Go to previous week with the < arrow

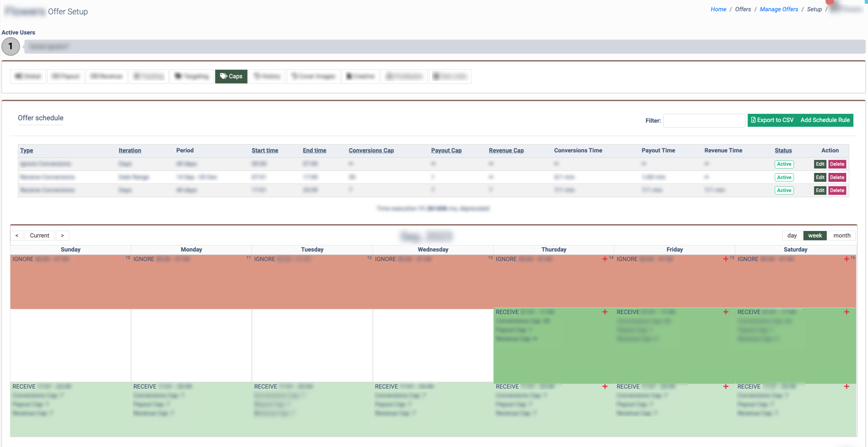[17, 235]
